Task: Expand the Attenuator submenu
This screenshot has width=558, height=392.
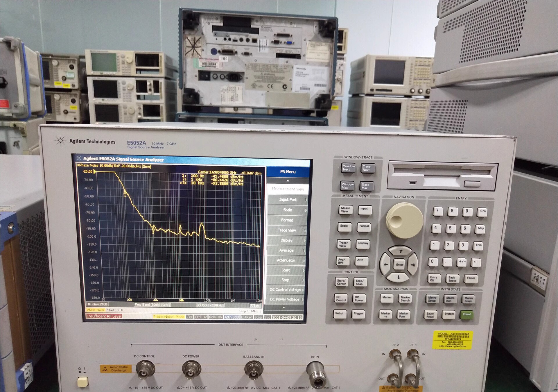Action: [x=286, y=260]
